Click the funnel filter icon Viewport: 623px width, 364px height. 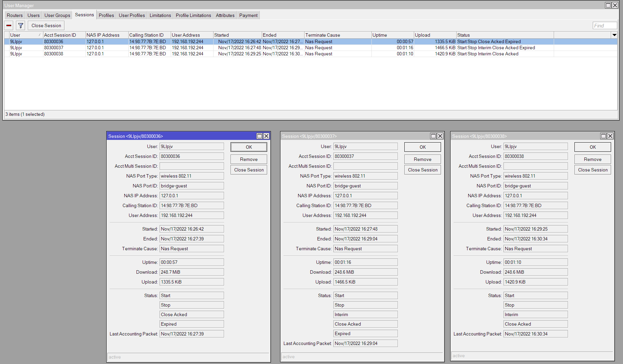click(x=21, y=25)
